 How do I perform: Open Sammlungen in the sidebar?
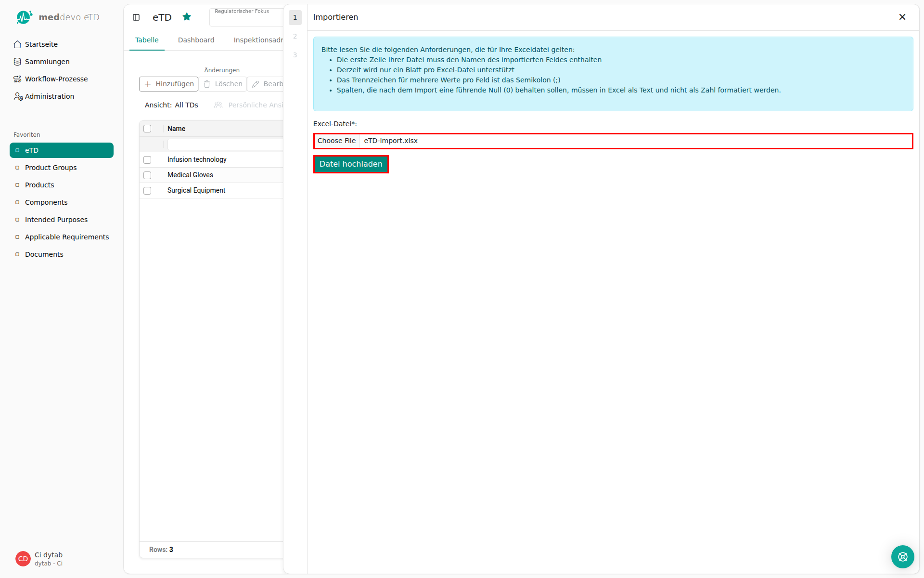coord(47,62)
